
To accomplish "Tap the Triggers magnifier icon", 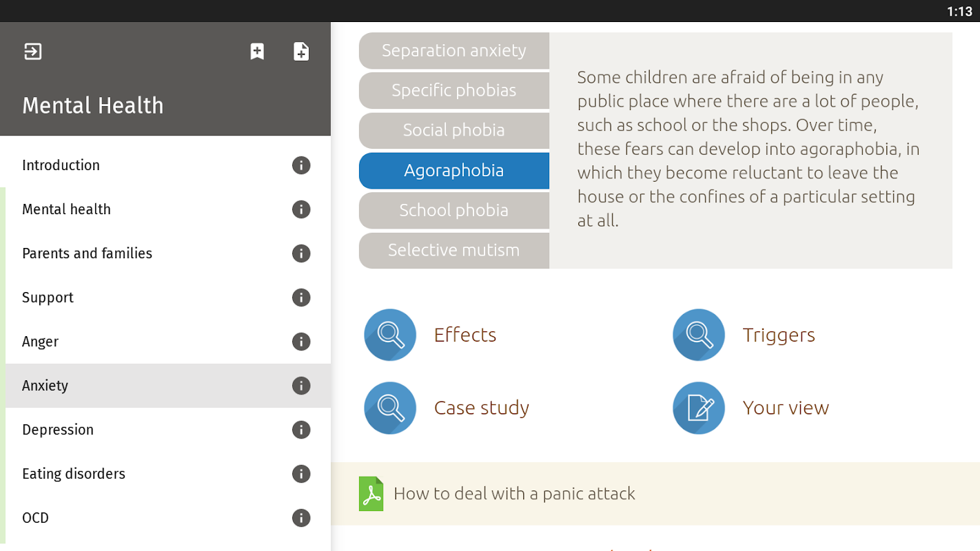I will click(699, 335).
